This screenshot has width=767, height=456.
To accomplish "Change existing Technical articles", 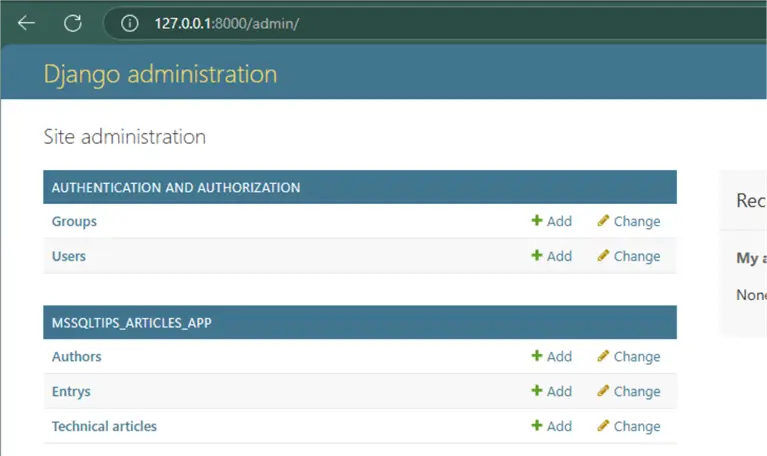I will pos(629,426).
